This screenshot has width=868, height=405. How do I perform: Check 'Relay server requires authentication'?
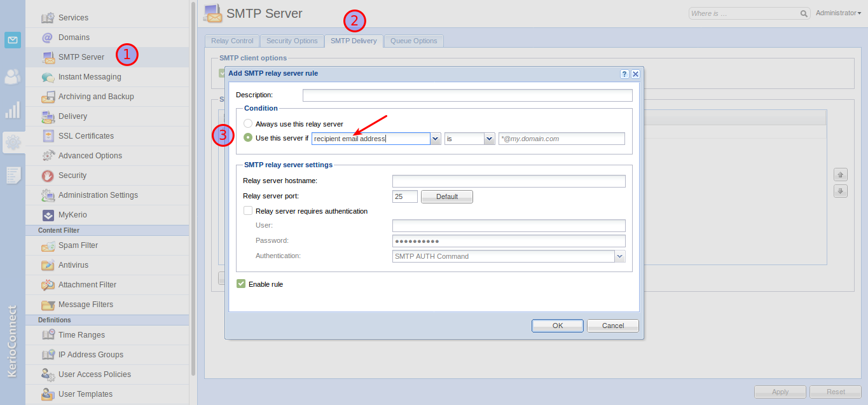point(248,211)
